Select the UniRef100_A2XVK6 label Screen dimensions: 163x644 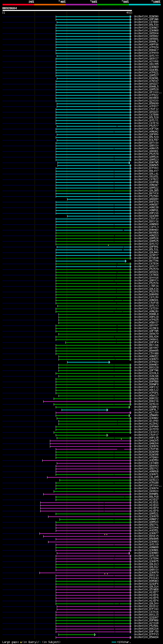146,62
